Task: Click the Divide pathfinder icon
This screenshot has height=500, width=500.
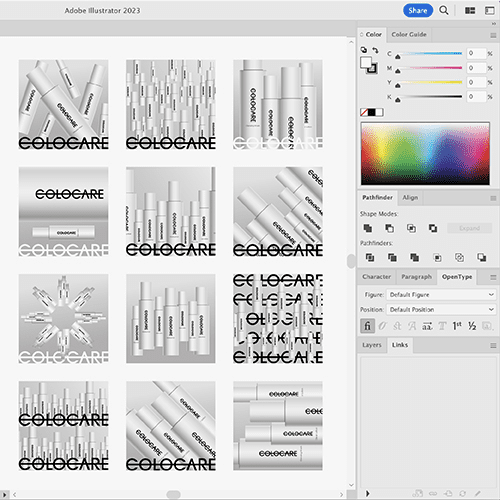Action: coord(370,257)
